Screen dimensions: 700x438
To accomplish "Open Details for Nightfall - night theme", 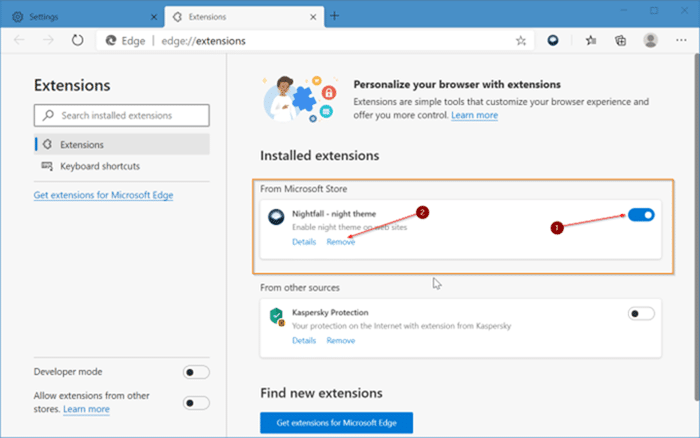I will click(304, 242).
